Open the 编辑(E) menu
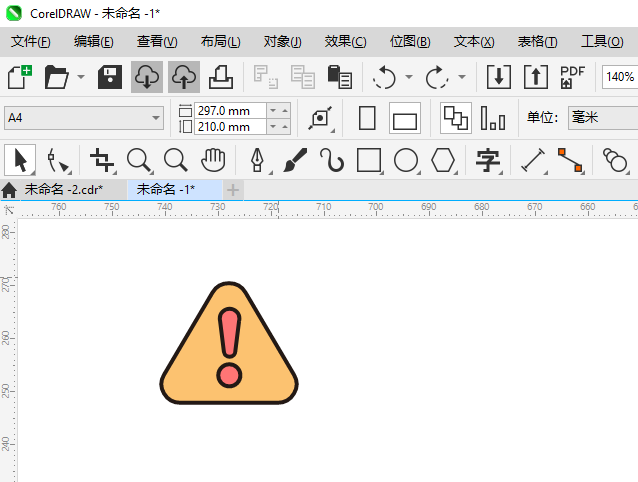Viewport: 638px width, 482px height. (94, 41)
